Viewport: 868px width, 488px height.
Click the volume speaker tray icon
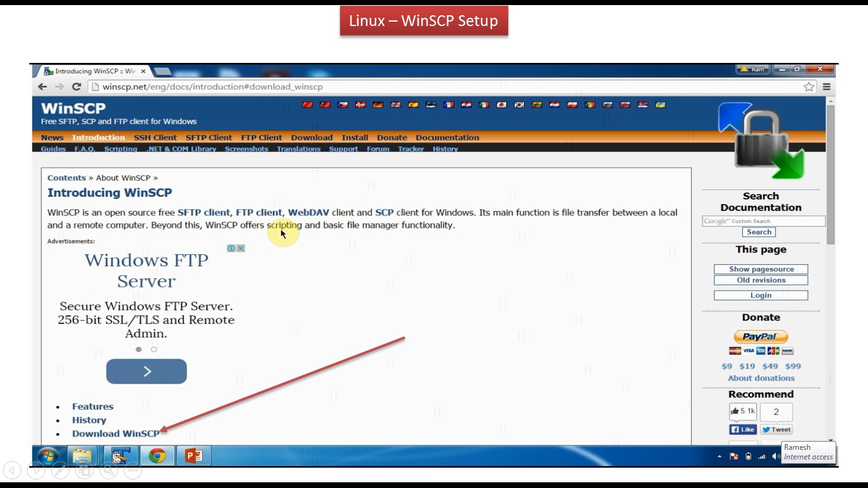(775, 456)
